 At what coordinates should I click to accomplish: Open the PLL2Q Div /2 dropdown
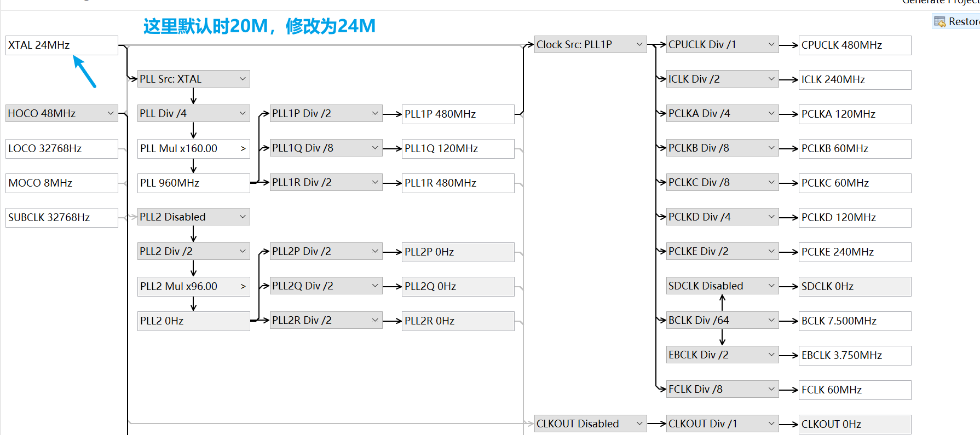coord(326,286)
